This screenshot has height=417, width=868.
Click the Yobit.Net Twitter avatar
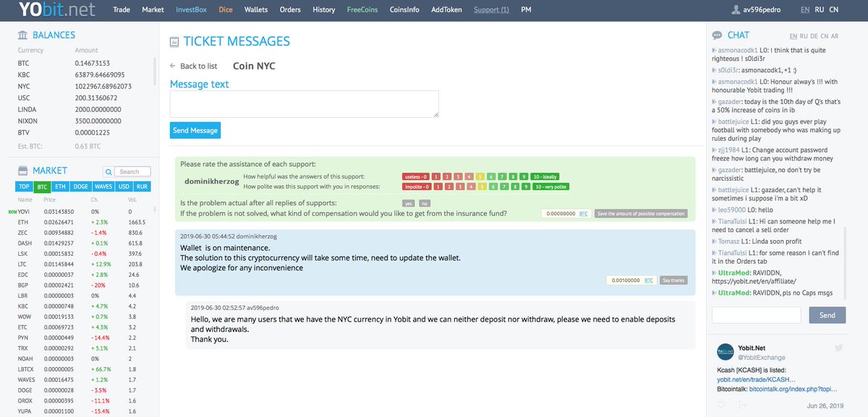(726, 352)
